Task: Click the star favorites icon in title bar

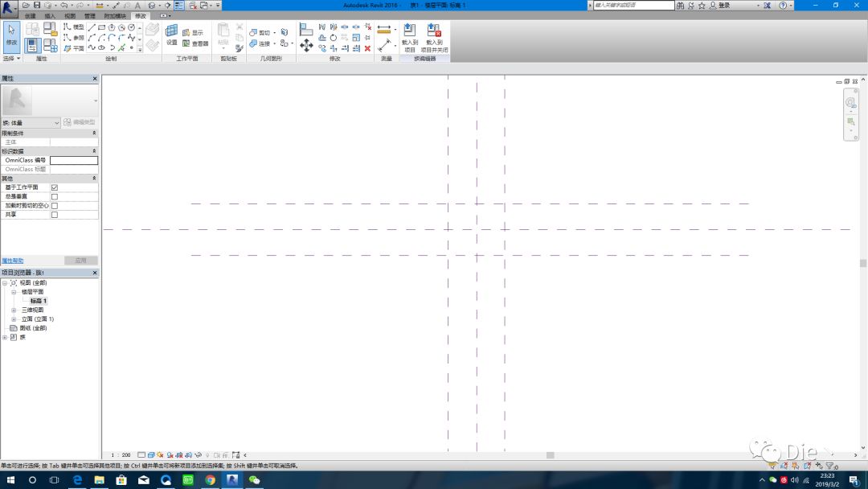Action: click(x=702, y=5)
